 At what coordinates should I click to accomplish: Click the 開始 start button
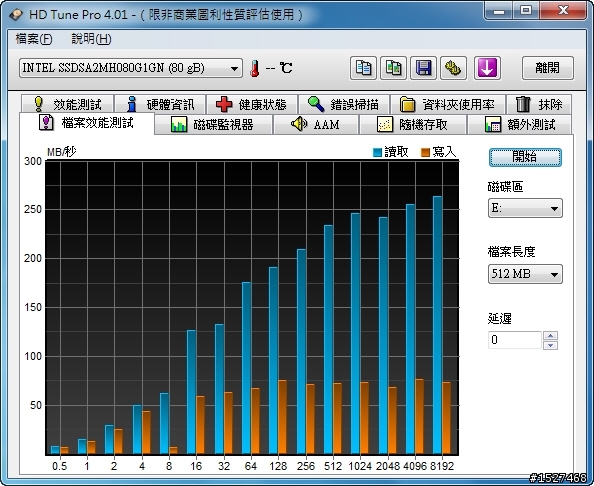525,157
